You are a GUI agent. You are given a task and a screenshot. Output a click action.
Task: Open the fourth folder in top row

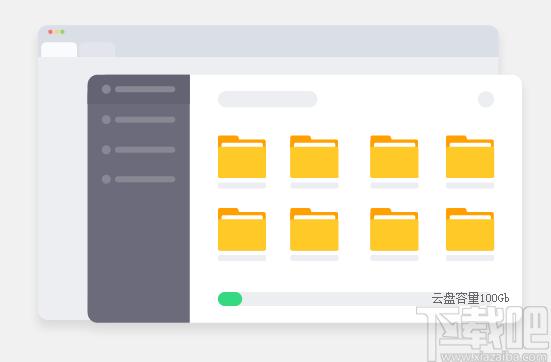(470, 157)
